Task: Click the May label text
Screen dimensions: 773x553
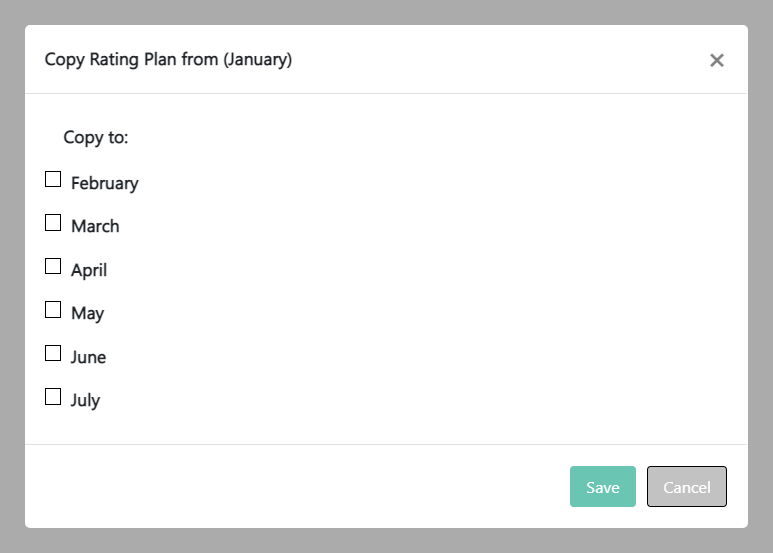Action: coord(87,313)
